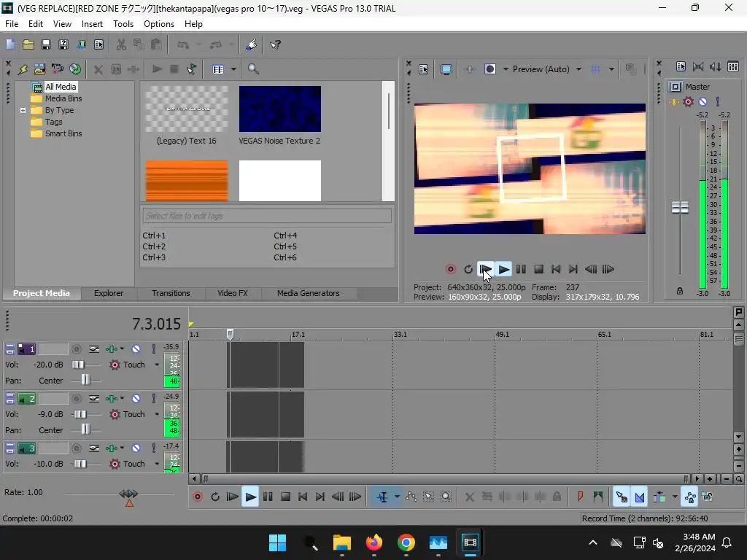This screenshot has height=560, width=747.
Task: Open track 2 automation mode Touch dropdown
Action: click(x=157, y=414)
